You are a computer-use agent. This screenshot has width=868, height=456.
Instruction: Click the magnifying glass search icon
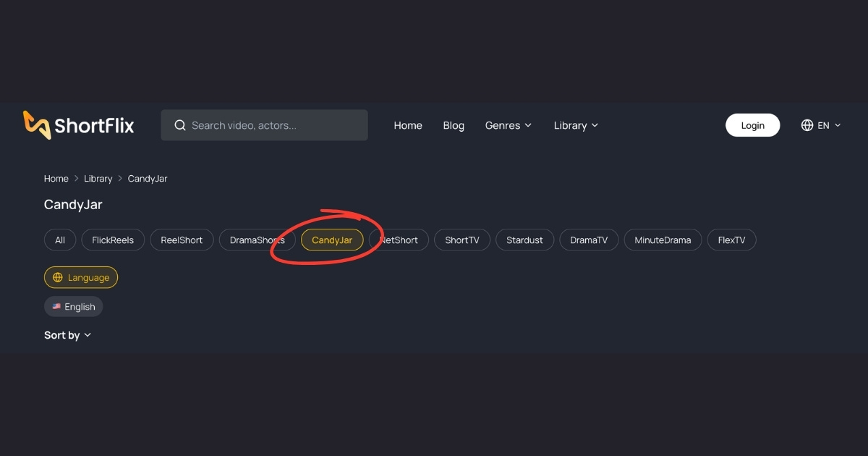(x=179, y=124)
